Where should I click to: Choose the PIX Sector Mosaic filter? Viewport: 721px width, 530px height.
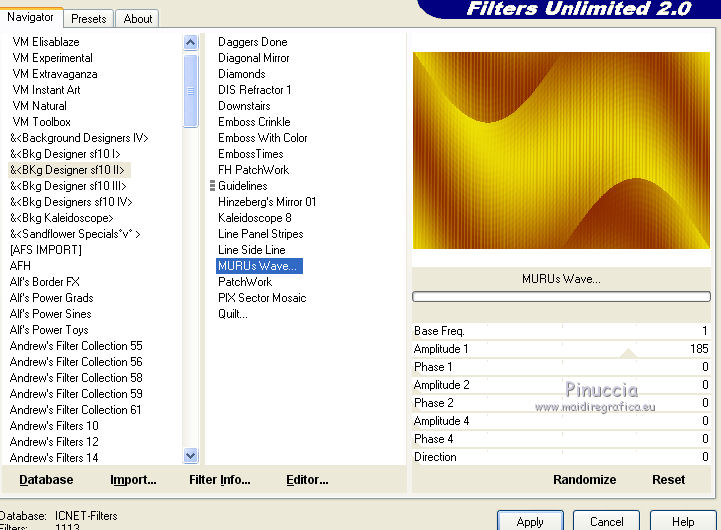tap(262, 298)
